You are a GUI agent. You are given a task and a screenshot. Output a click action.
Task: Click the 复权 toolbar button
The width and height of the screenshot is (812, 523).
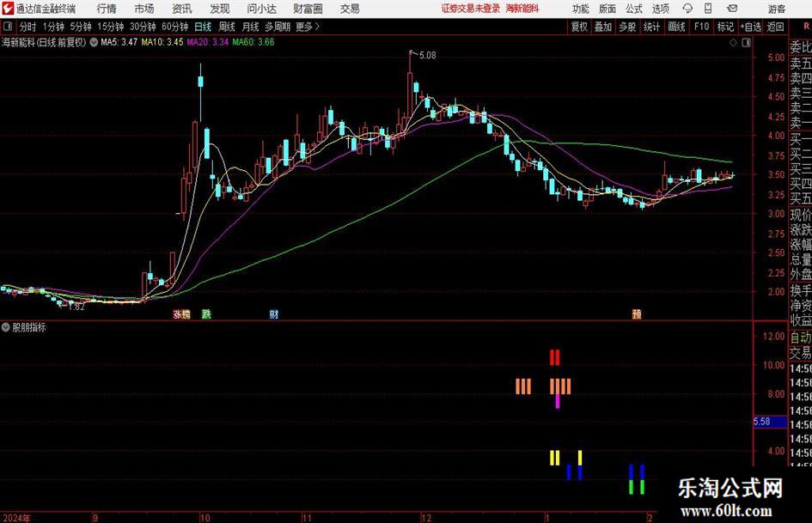pos(579,27)
